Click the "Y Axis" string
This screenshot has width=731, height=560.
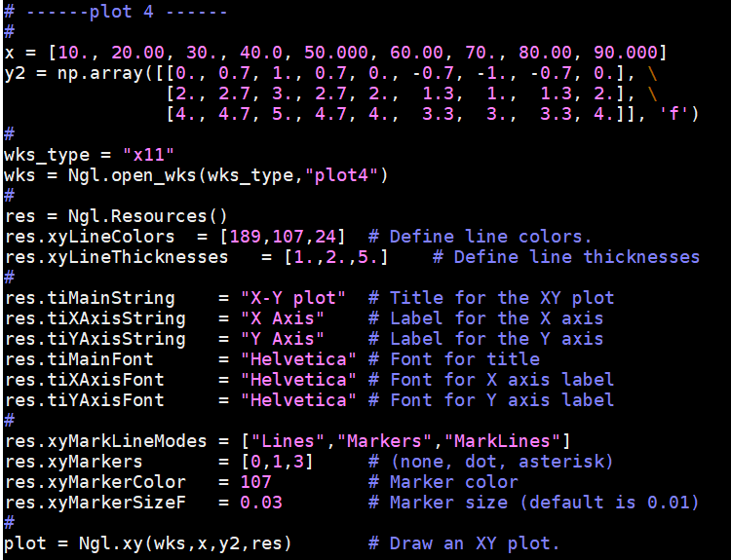point(282,339)
